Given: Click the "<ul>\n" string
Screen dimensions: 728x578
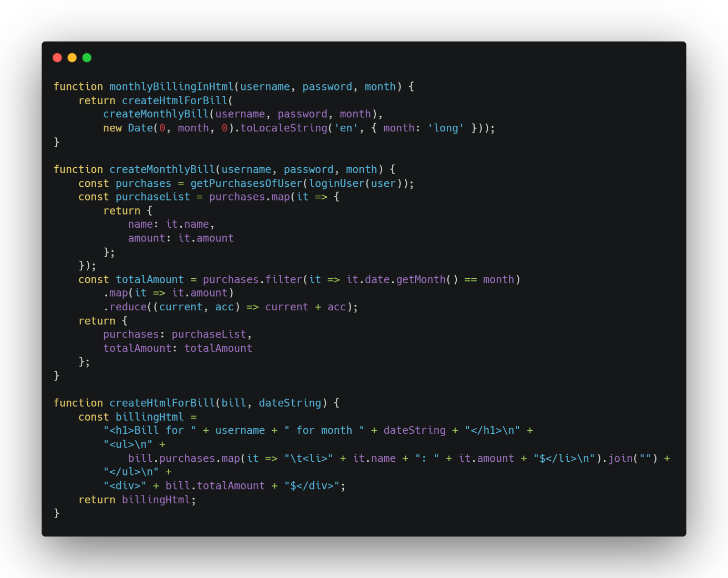Looking at the screenshot, I should coord(128,444).
